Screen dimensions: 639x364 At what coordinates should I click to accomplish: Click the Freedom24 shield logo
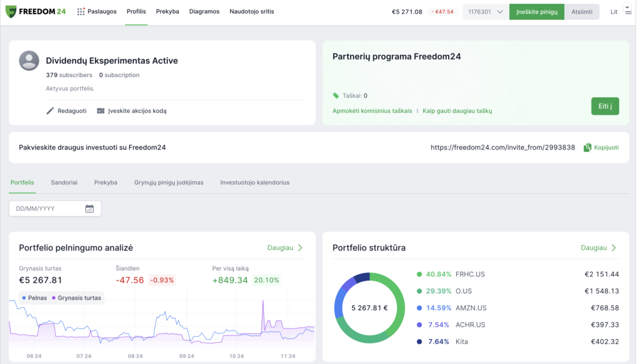[x=11, y=11]
